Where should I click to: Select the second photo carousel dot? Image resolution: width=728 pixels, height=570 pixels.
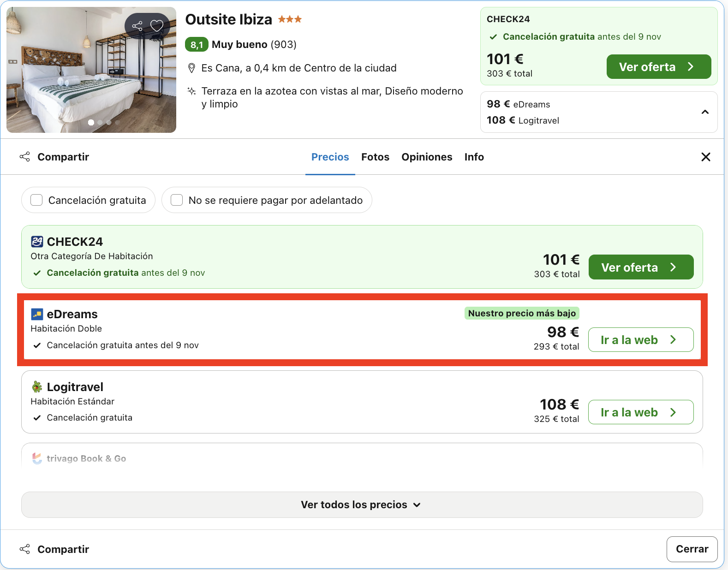coord(100,122)
